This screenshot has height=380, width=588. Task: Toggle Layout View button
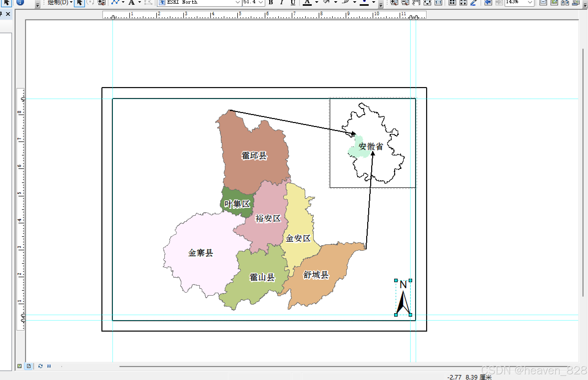point(29,366)
